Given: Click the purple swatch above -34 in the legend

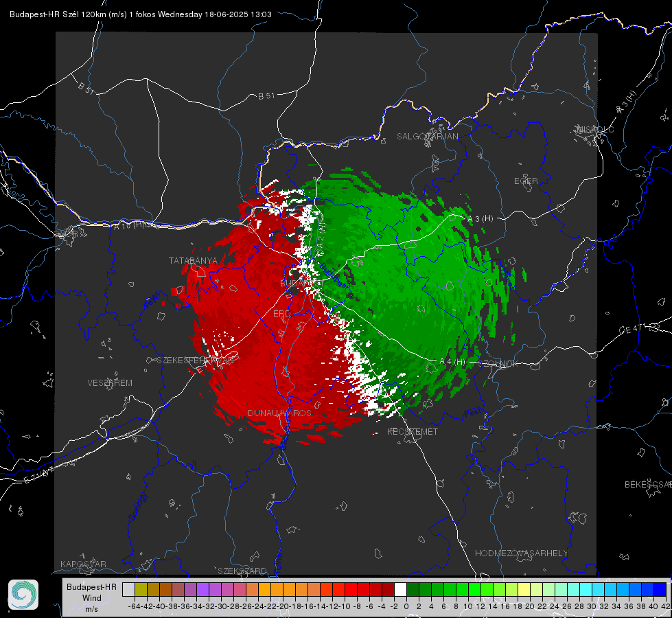Looking at the screenshot, I should (202, 589).
